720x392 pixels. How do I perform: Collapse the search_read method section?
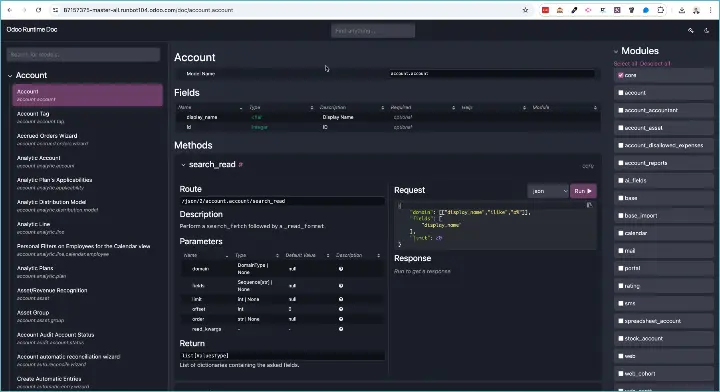[x=183, y=164]
